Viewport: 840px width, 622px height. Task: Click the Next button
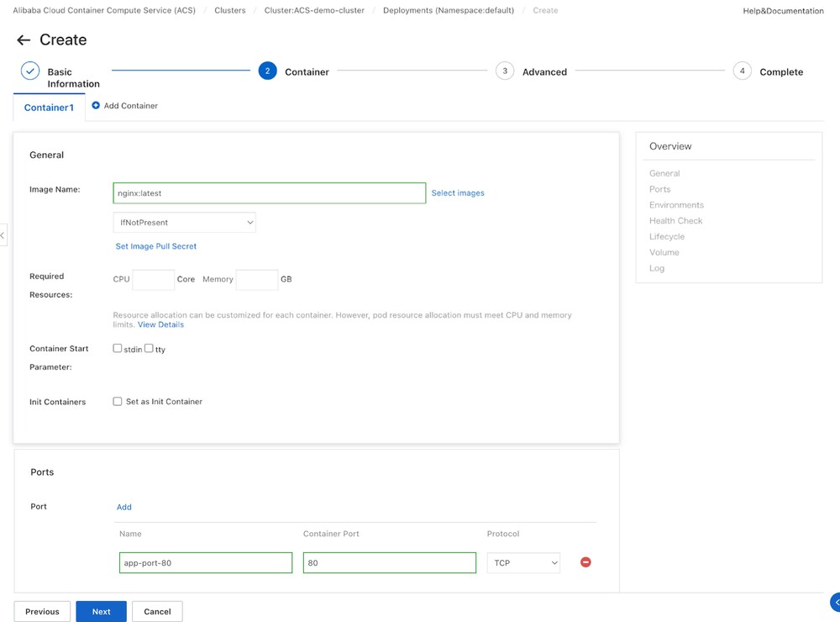[101, 611]
